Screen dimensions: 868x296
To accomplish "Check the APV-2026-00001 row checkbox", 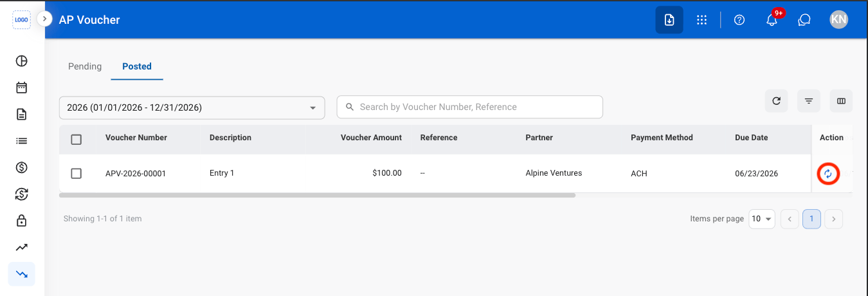I will [77, 173].
